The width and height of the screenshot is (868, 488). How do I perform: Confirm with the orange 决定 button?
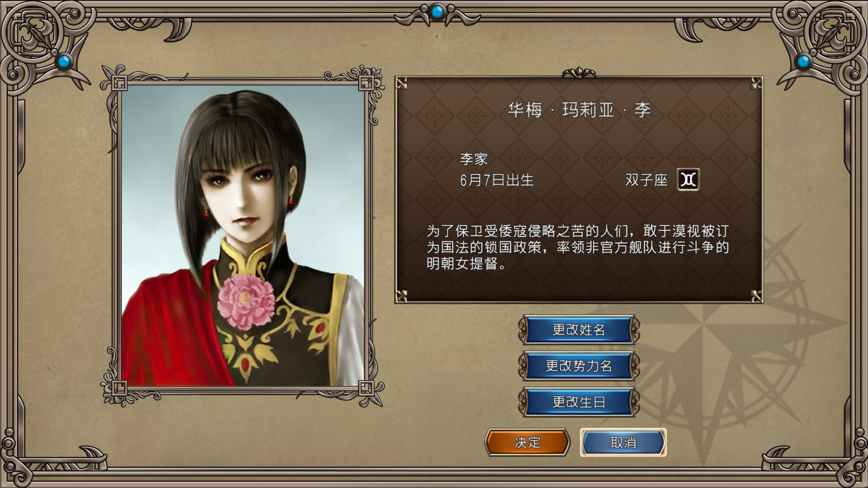click(x=527, y=442)
